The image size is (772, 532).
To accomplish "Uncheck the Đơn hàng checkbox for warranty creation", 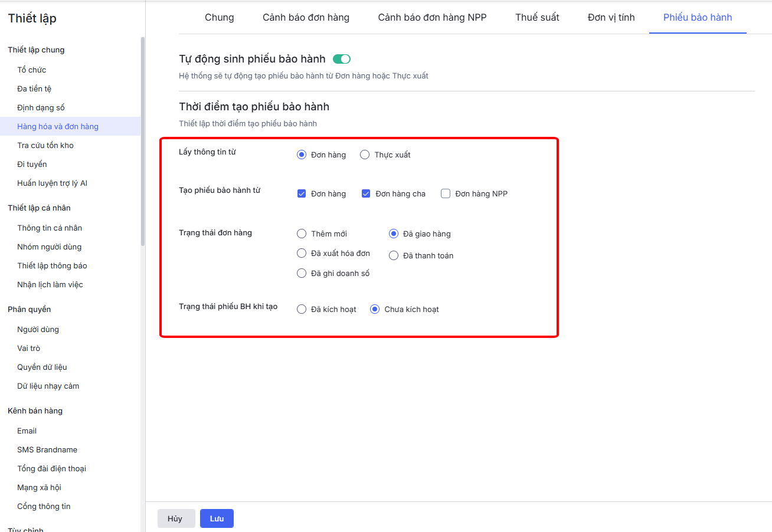I will 302,193.
